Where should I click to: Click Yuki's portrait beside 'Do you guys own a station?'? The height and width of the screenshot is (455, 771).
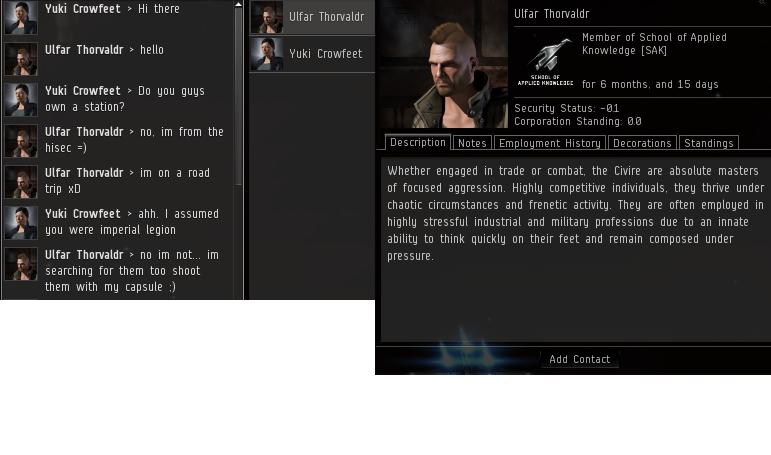pos(20,100)
